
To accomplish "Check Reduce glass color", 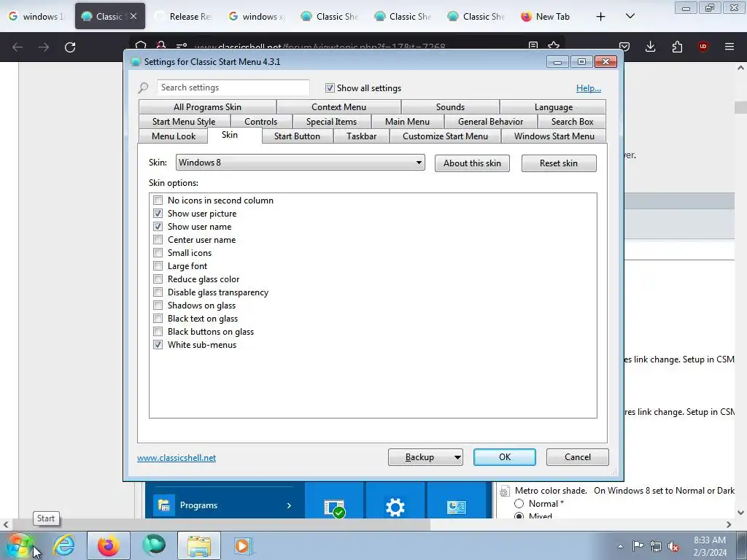I will click(x=158, y=279).
